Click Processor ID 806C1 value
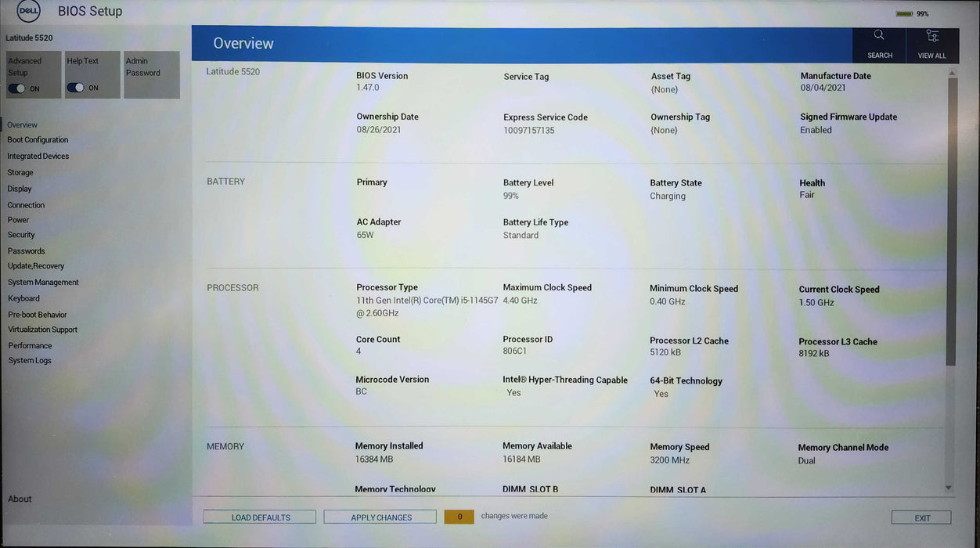Image resolution: width=980 pixels, height=548 pixels. [x=515, y=352]
